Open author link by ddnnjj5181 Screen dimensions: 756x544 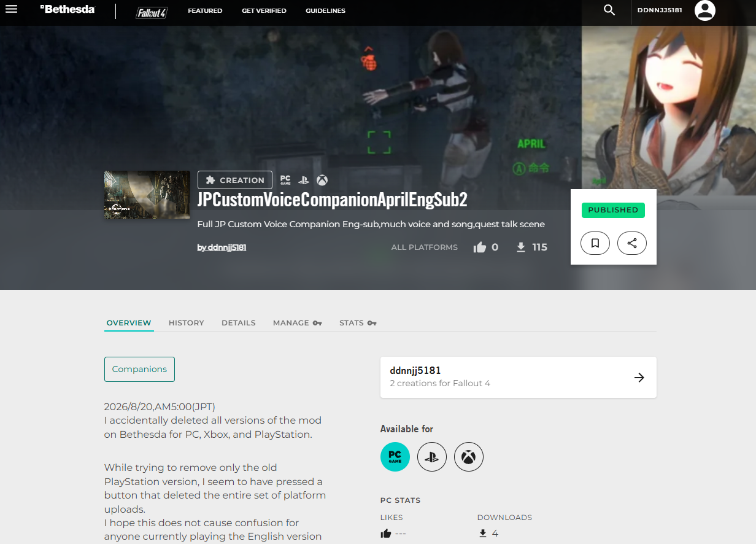point(222,247)
